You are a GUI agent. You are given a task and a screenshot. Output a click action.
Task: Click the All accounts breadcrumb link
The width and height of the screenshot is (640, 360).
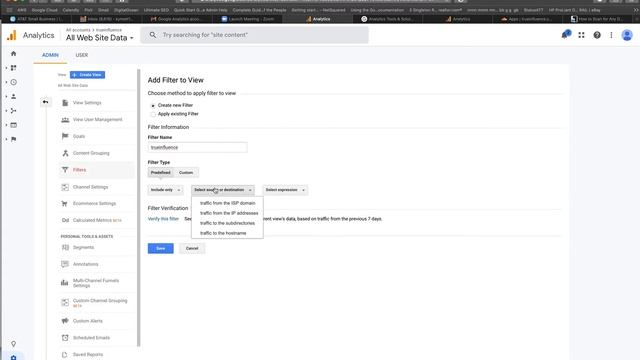[x=78, y=30]
